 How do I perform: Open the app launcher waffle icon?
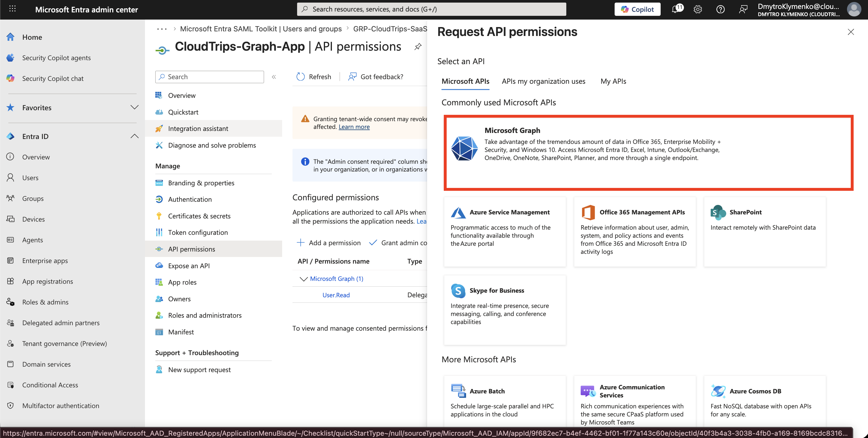(12, 9)
